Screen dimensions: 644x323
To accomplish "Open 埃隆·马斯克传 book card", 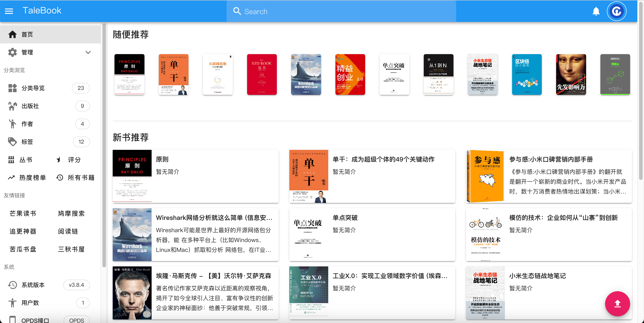I will pyautogui.click(x=195, y=293).
